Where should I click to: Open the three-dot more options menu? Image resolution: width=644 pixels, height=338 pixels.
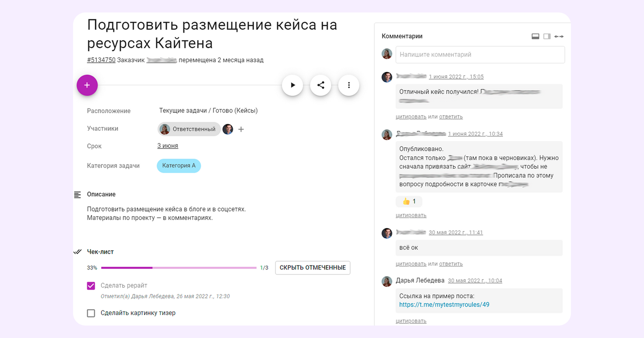point(349,85)
